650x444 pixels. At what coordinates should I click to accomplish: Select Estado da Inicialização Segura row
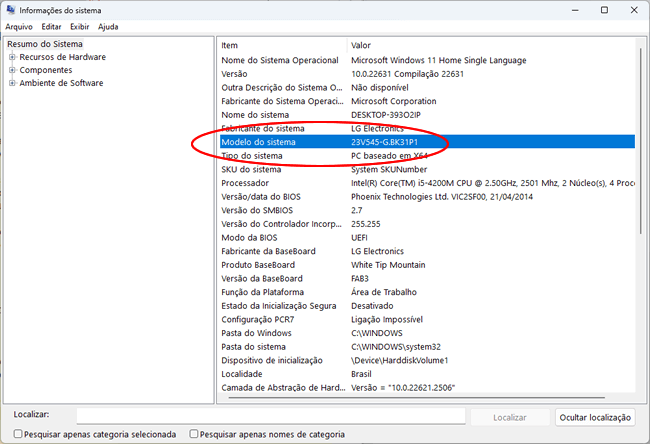(x=427, y=306)
